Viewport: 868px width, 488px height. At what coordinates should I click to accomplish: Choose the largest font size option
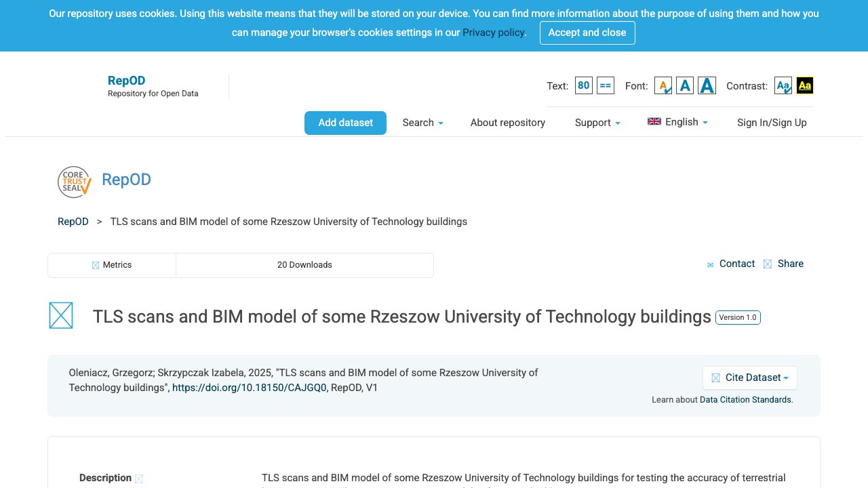point(707,85)
